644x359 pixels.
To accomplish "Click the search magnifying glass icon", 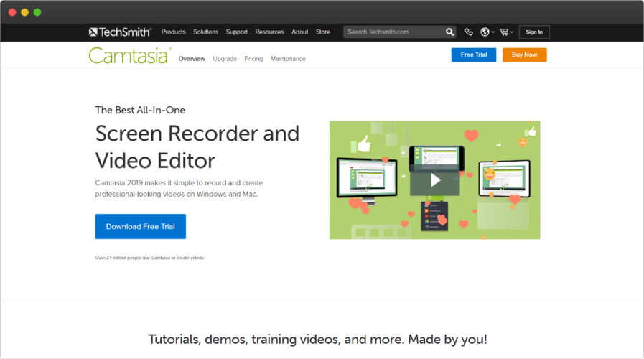I will (x=449, y=32).
